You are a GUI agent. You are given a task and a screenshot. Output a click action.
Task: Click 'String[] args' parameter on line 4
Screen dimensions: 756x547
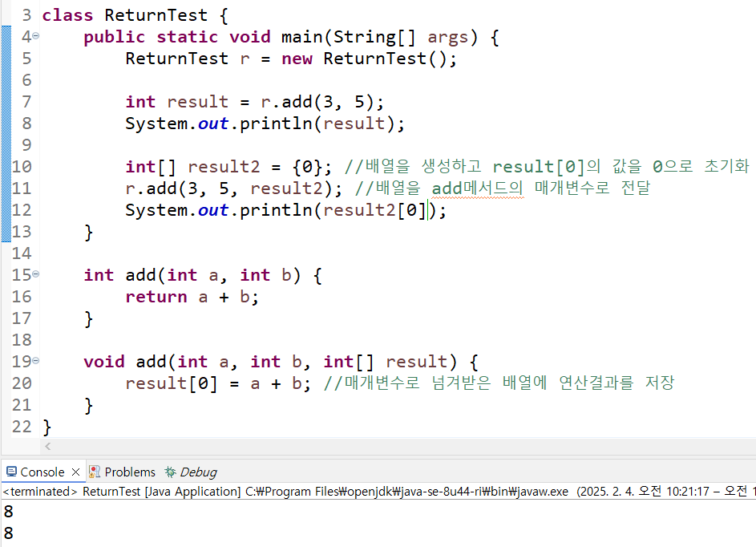tap(400, 37)
